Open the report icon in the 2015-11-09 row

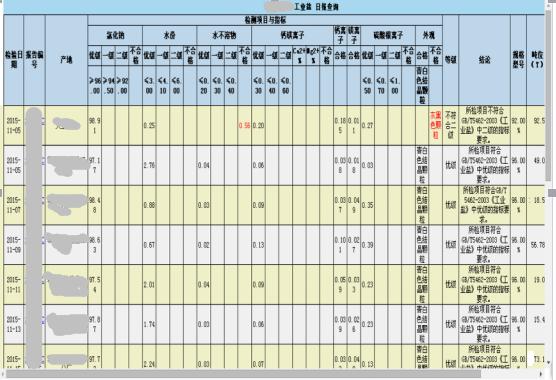pos(43,241)
